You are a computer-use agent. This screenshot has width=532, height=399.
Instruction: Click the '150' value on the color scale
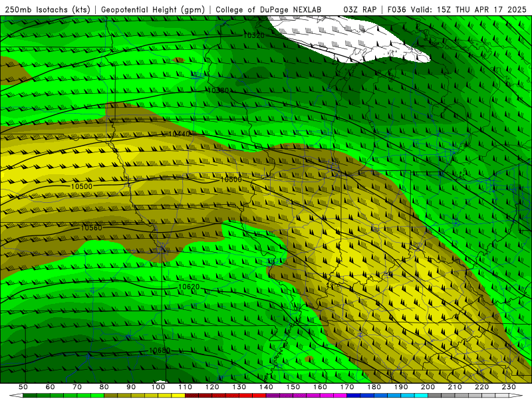(x=293, y=387)
